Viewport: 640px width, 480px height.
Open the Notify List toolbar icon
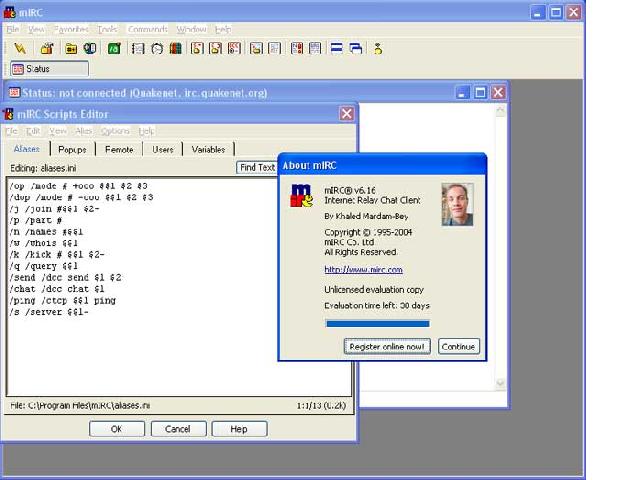297,49
